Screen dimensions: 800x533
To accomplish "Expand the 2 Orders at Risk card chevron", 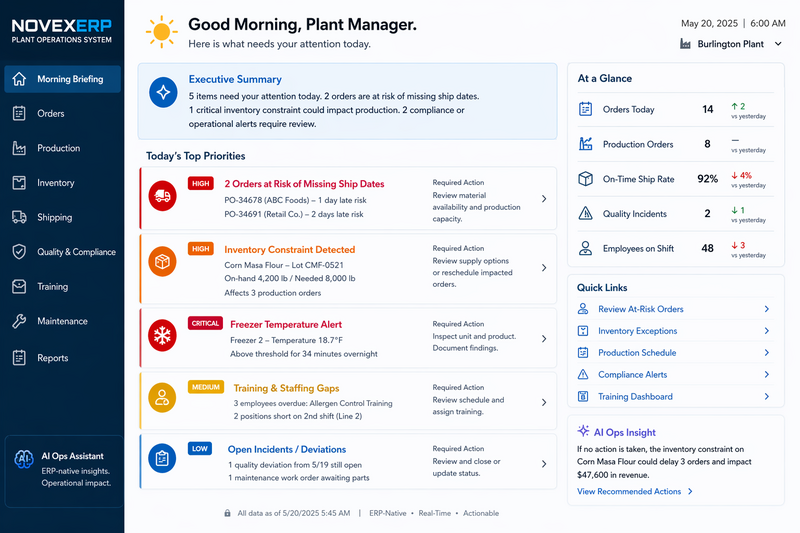I will [544, 198].
